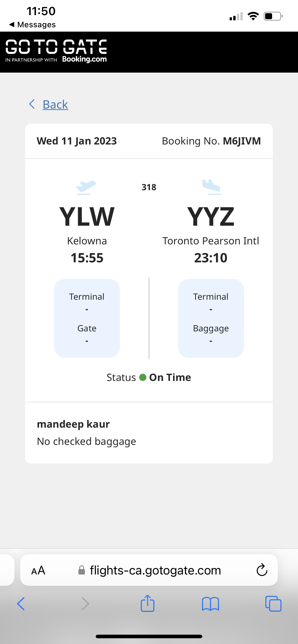
Task: Tap the green On Time status dot
Action: click(143, 377)
